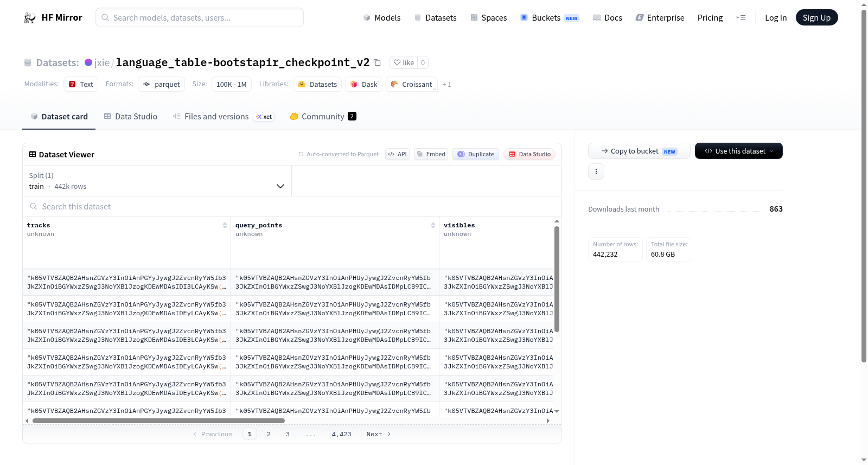The height and width of the screenshot is (465, 868).
Task: Focus the models and datasets search box
Action: pyautogui.click(x=200, y=17)
